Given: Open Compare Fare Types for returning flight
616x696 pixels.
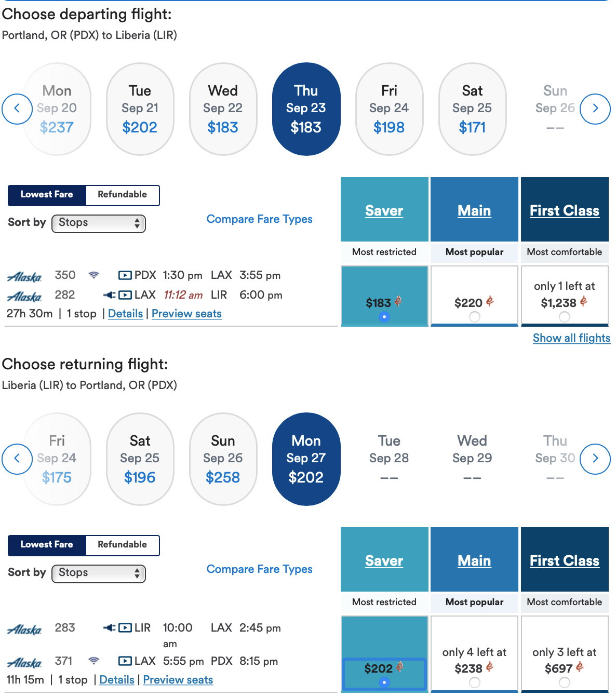Looking at the screenshot, I should click(x=260, y=569).
